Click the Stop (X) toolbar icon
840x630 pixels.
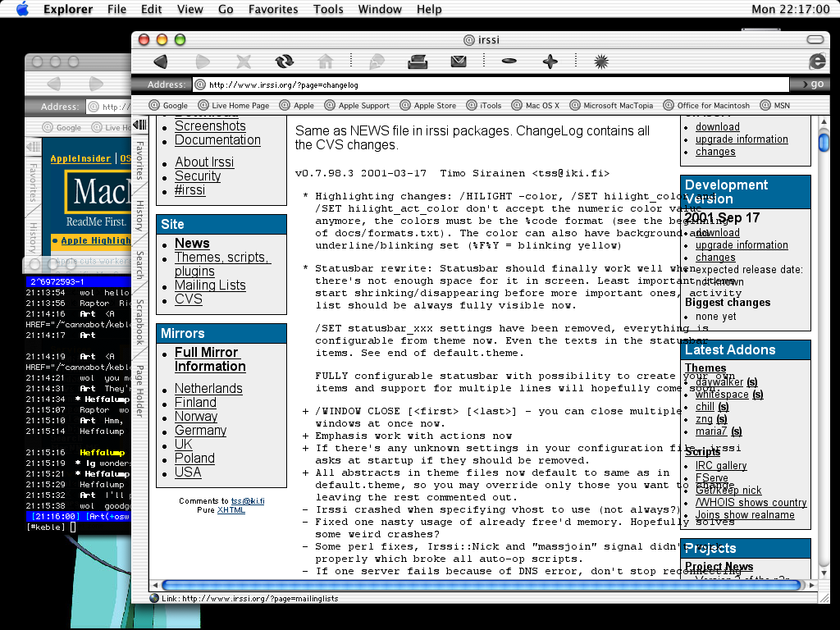[244, 62]
